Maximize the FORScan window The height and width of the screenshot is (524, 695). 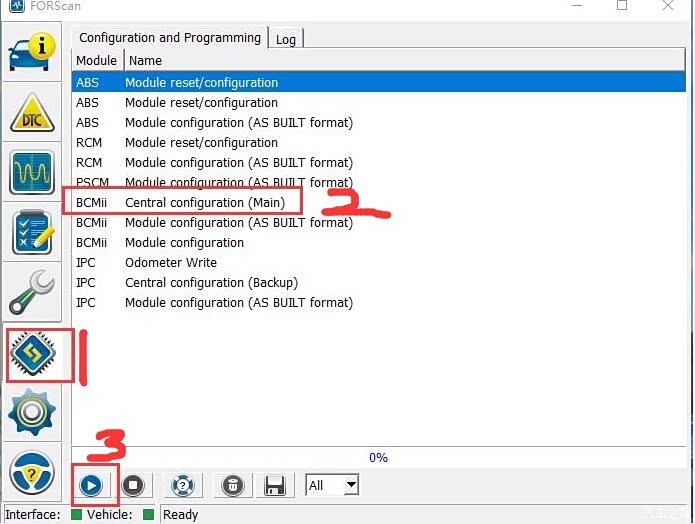tap(622, 5)
